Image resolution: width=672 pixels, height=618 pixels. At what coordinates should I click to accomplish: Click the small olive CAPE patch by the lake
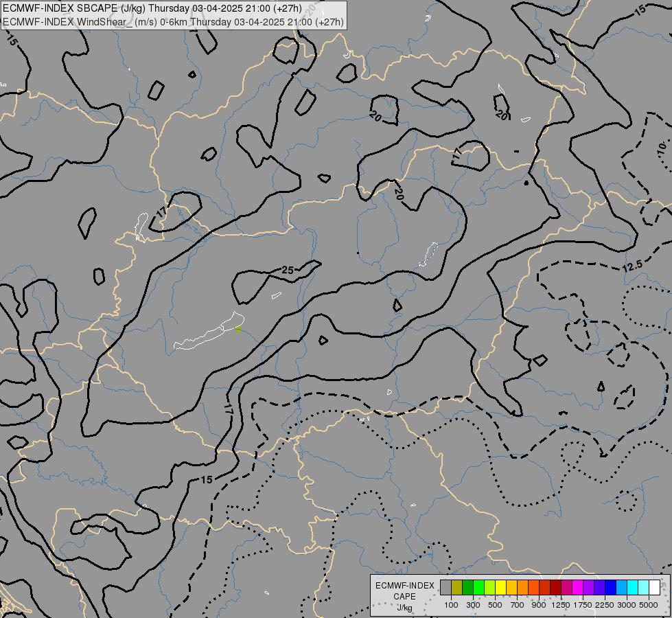pyautogui.click(x=238, y=330)
